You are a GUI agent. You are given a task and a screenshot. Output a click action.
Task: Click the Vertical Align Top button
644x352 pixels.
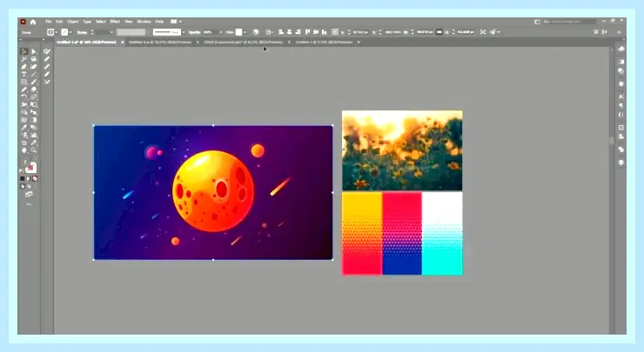tap(307, 32)
